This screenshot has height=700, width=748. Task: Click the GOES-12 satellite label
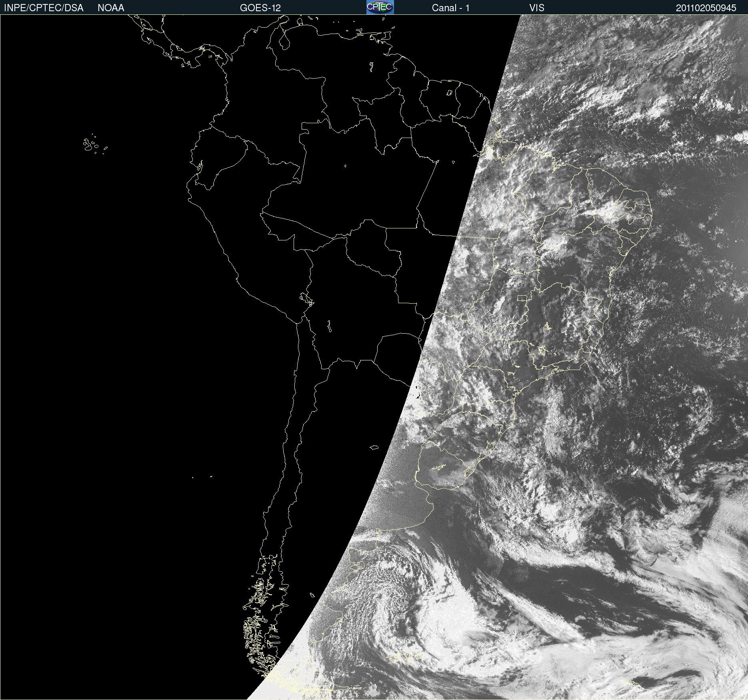260,8
